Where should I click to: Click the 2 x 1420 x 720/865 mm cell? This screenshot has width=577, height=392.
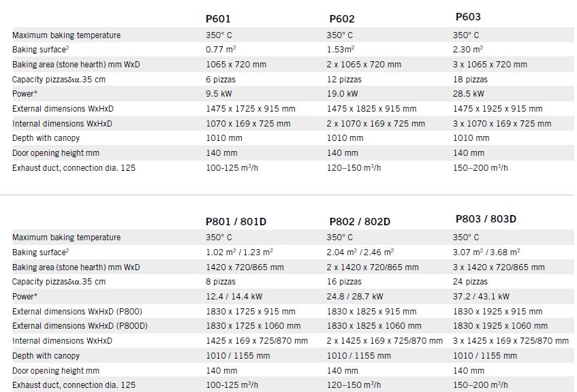[372, 267]
